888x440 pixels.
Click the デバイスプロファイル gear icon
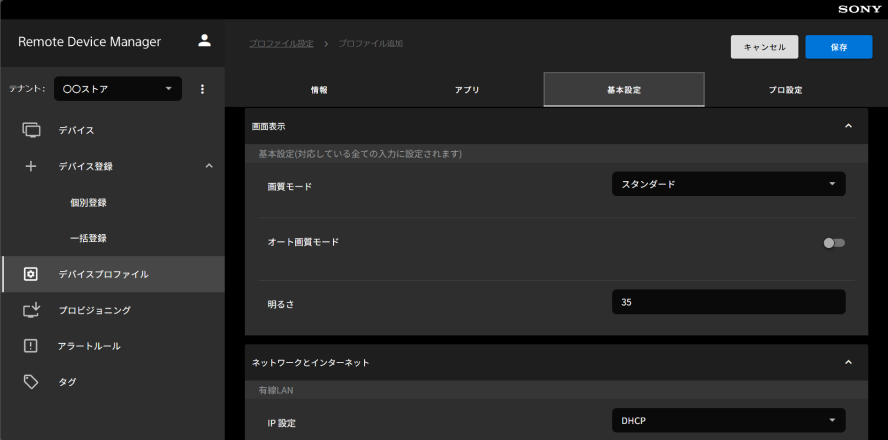(31, 274)
